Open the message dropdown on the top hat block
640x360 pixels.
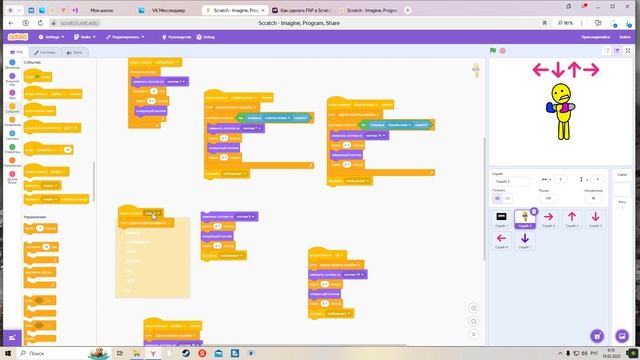[x=167, y=62]
